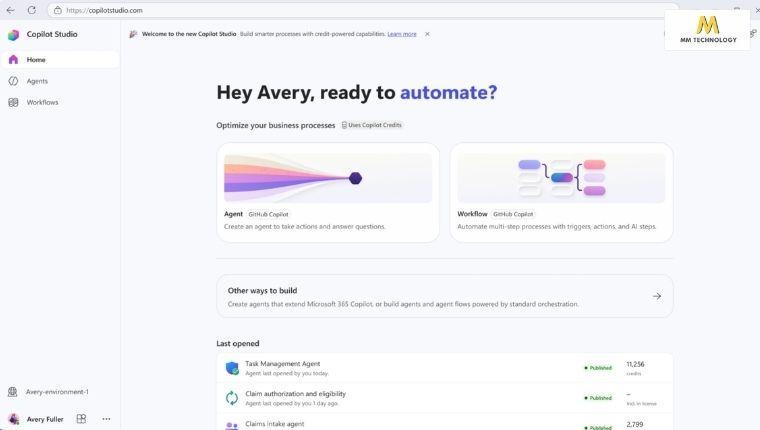Open Claims intake agent
The height and width of the screenshot is (430, 760).
[x=444, y=423]
